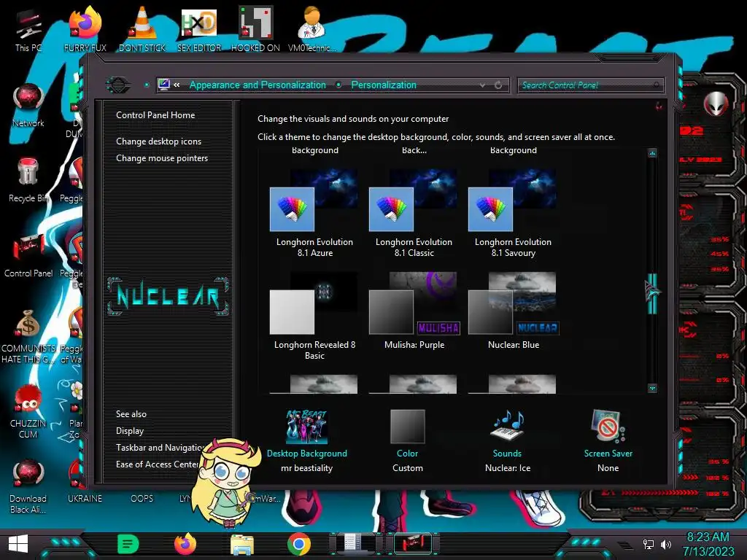This screenshot has height=560, width=747.
Task: Open Change desktop icons link
Action: (x=158, y=141)
